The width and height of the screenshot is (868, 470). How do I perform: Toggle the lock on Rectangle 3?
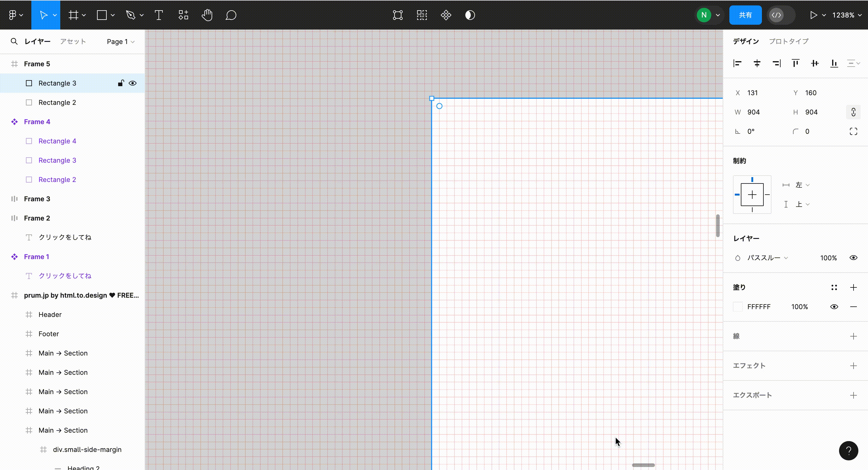pos(120,83)
